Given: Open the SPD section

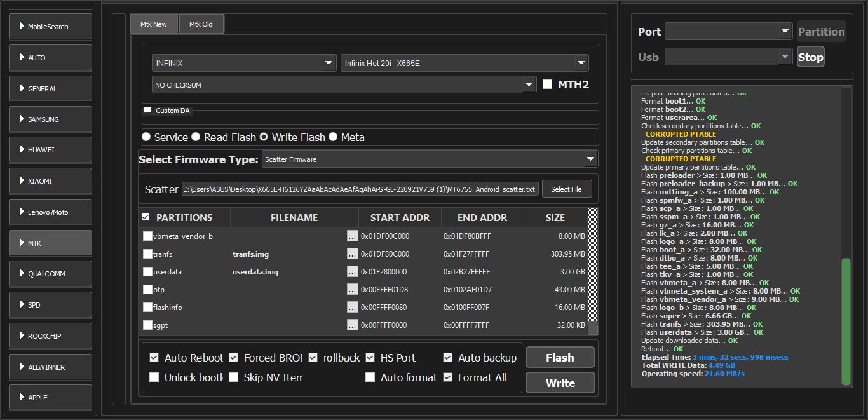Looking at the screenshot, I should coord(51,305).
